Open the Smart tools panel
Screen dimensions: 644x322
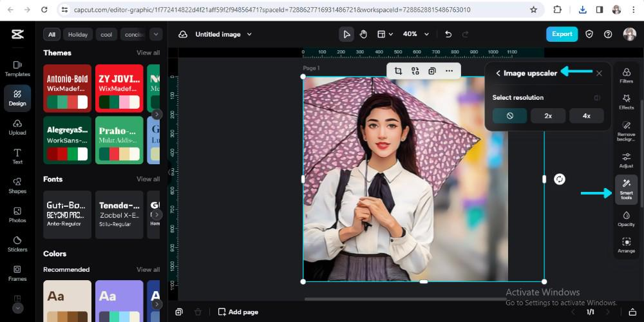pyautogui.click(x=627, y=189)
